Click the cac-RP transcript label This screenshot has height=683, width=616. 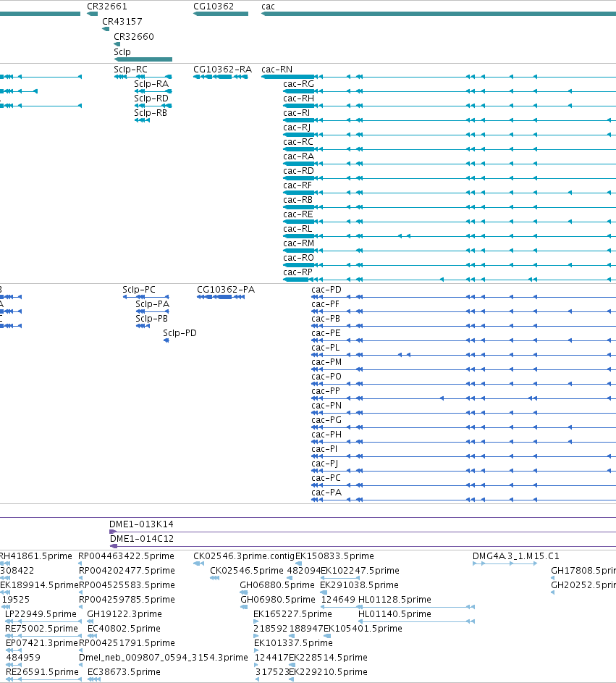[x=298, y=272]
